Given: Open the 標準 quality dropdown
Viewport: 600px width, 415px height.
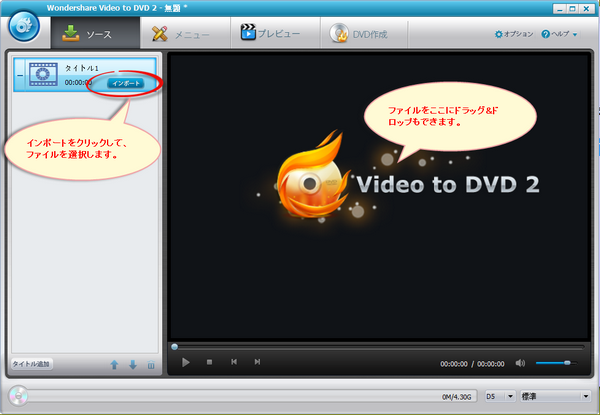Looking at the screenshot, I should (555, 396).
